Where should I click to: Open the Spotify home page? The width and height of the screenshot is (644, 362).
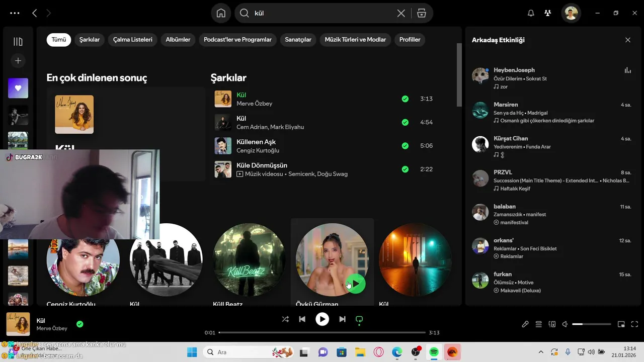pyautogui.click(x=221, y=13)
